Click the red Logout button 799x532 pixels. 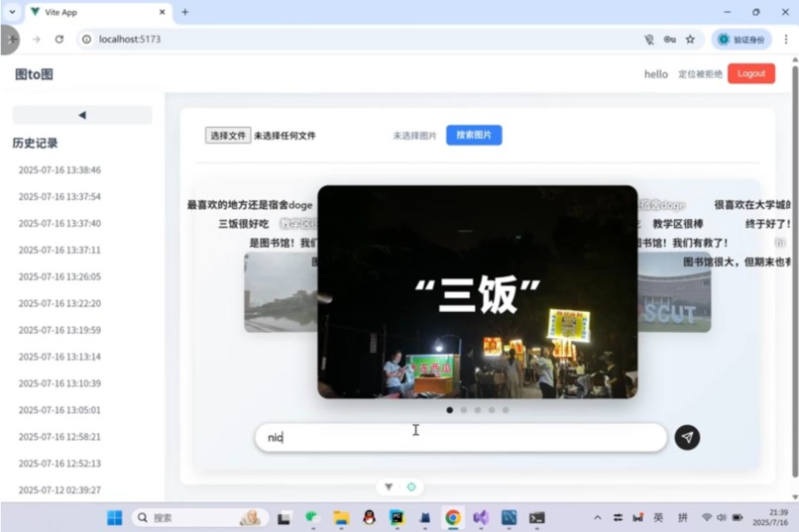click(x=751, y=74)
